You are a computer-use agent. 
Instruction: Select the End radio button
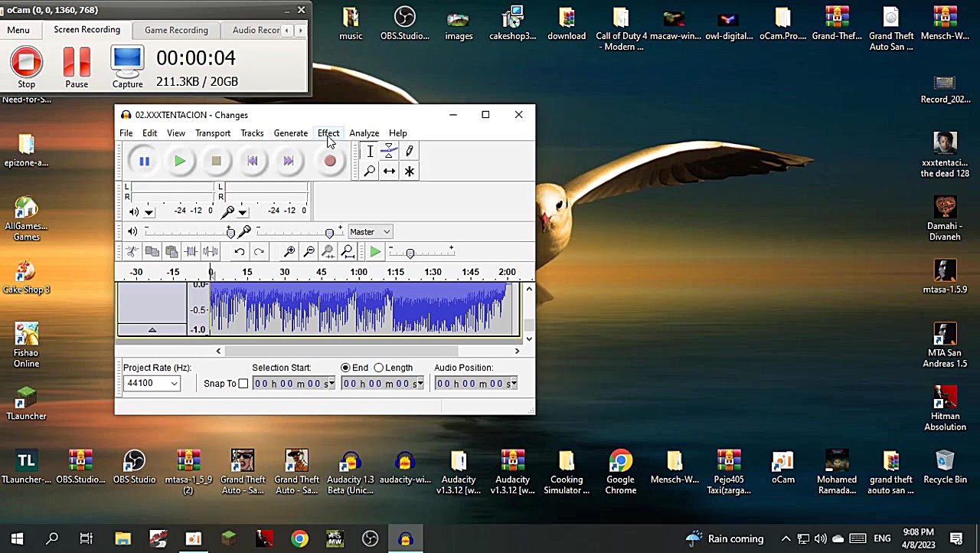(345, 368)
